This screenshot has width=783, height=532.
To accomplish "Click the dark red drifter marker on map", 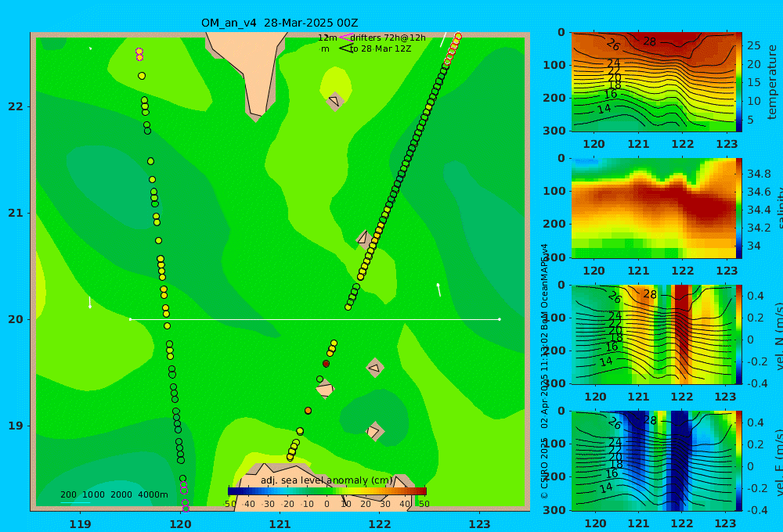I will click(326, 364).
